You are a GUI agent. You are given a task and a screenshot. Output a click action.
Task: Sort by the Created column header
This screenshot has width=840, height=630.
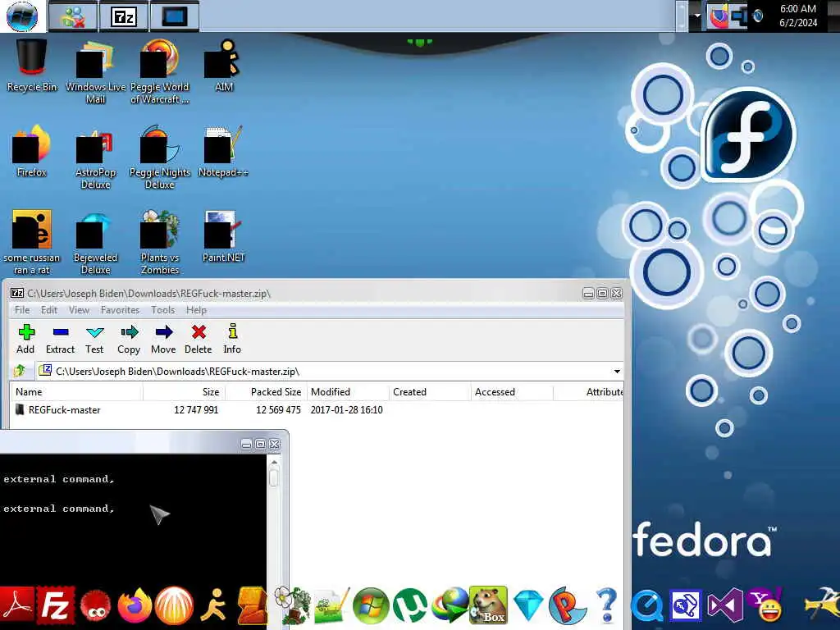(x=430, y=392)
